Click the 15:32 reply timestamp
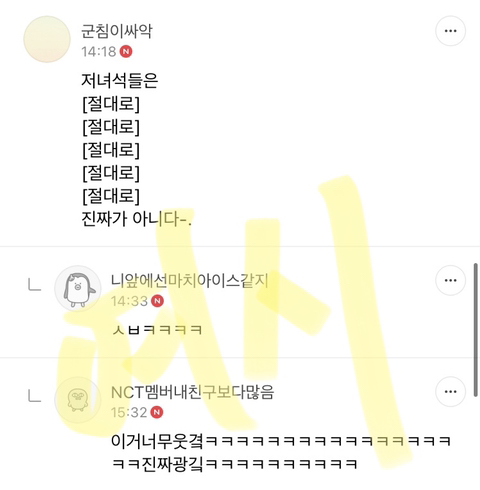 pos(129,412)
